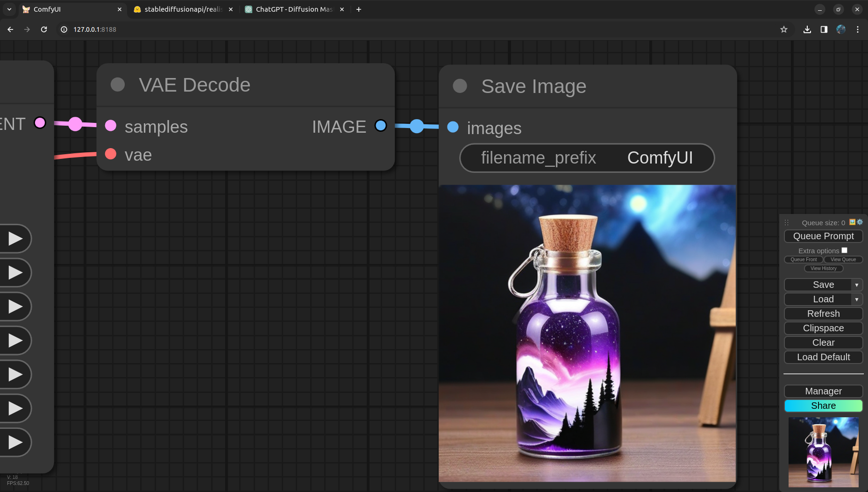868x492 pixels.
Task: Reload the ComfyUI page
Action: [x=44, y=29]
